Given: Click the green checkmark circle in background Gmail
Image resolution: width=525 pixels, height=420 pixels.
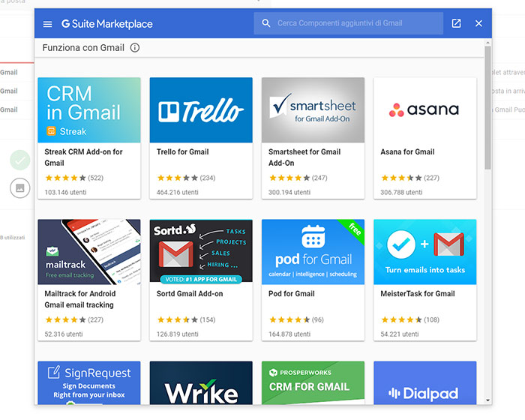Looking at the screenshot, I should point(20,160).
